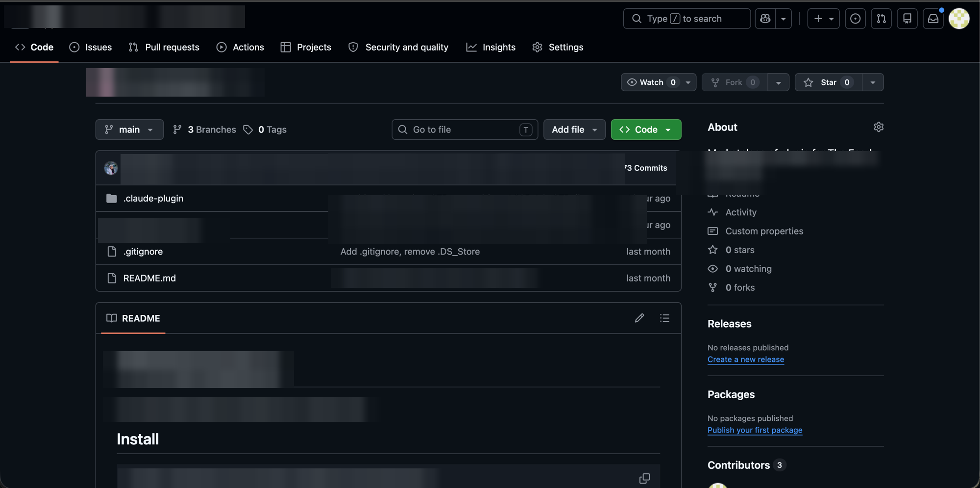Open the repositories icon in top header

[907, 19]
